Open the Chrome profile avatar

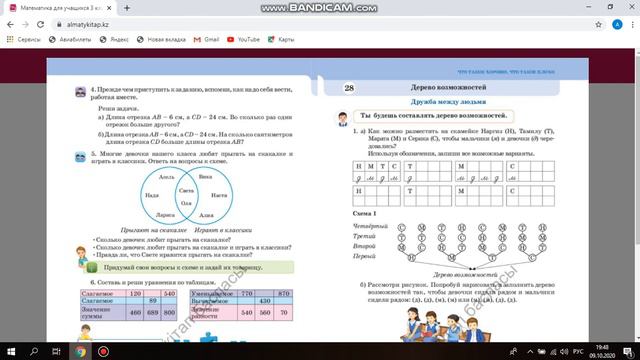(617, 24)
